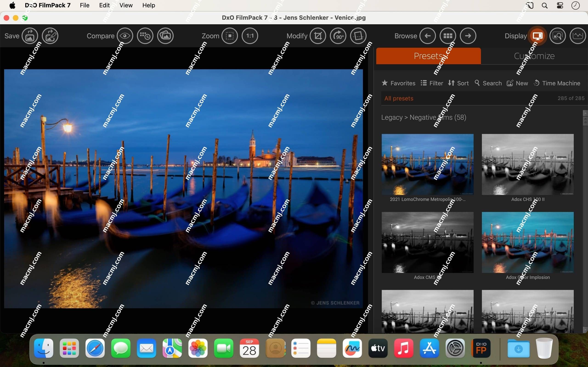Enable the Search presets toggle

(x=487, y=83)
